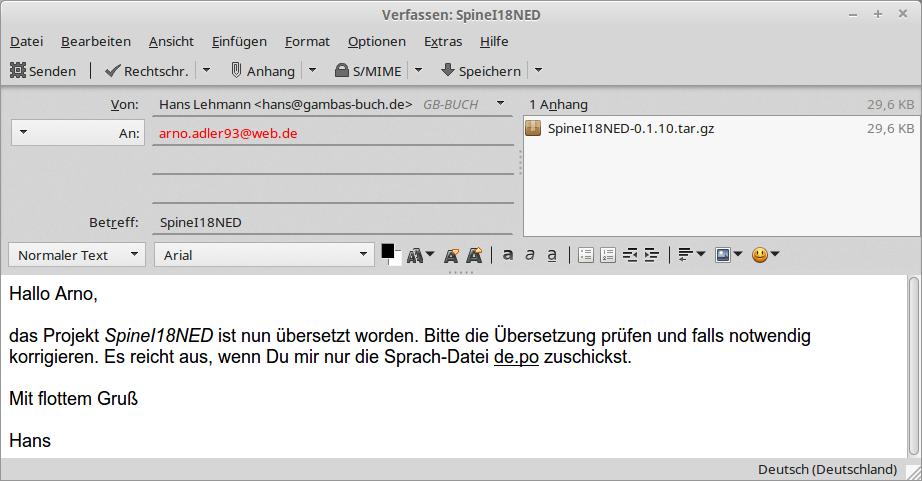Open the text alignment dropdown
Image resolution: width=922 pixels, height=481 pixels.
click(x=691, y=255)
